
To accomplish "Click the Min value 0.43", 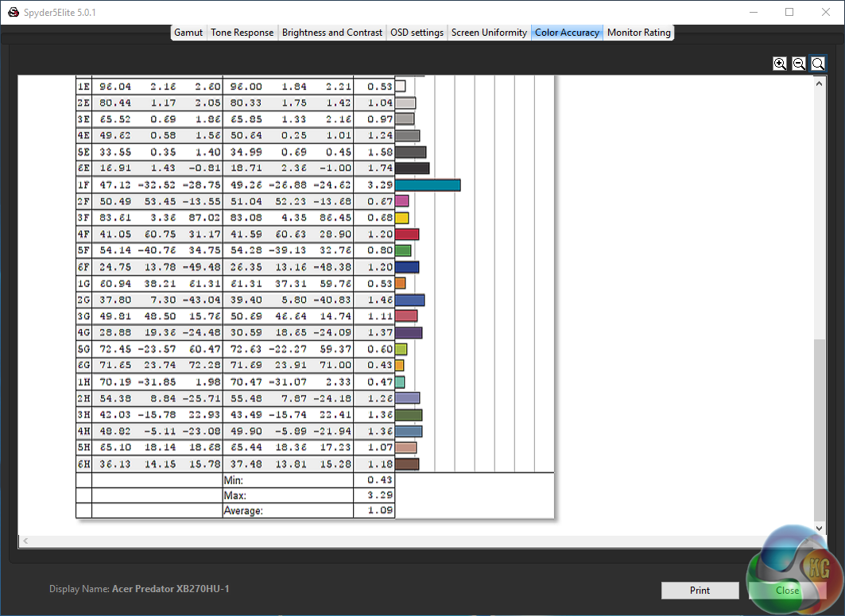I will [x=379, y=479].
